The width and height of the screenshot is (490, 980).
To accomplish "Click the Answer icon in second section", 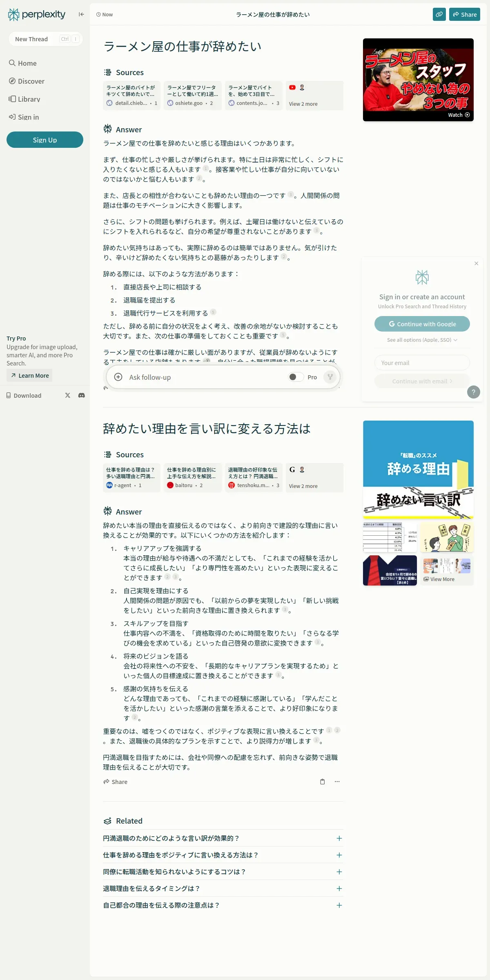I will coord(107,511).
